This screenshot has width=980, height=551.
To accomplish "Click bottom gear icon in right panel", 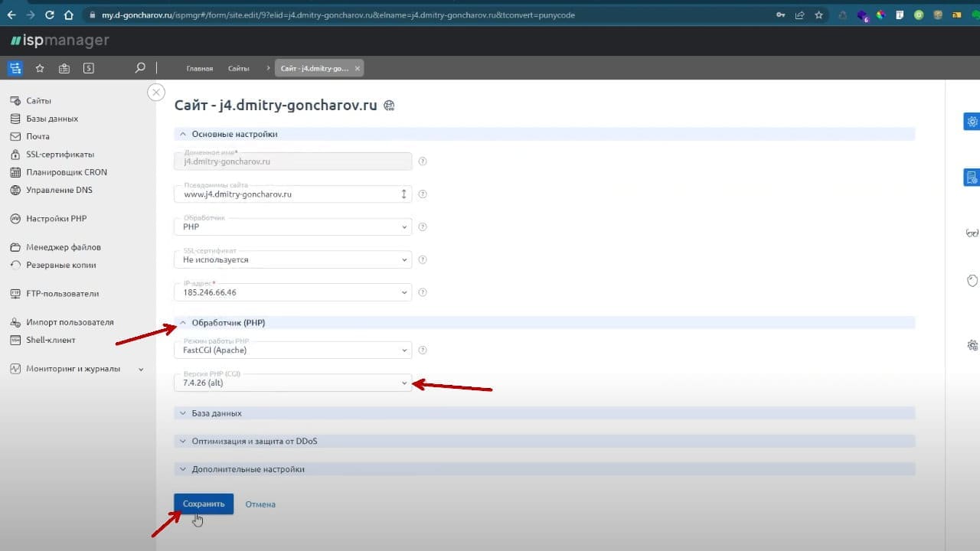I will pos(972,345).
